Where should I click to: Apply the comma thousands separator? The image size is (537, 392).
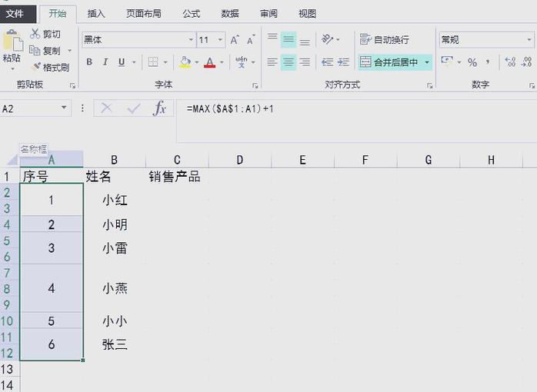click(487, 62)
